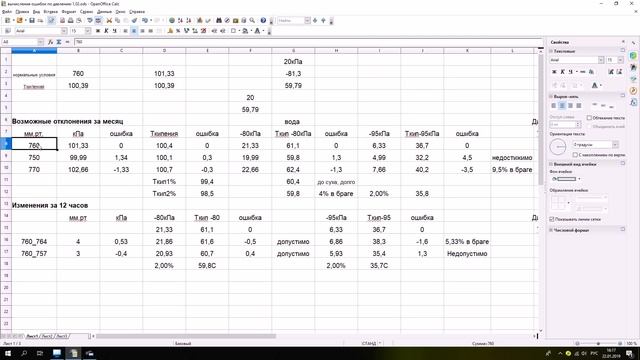Open the Данные menu

coord(104,12)
